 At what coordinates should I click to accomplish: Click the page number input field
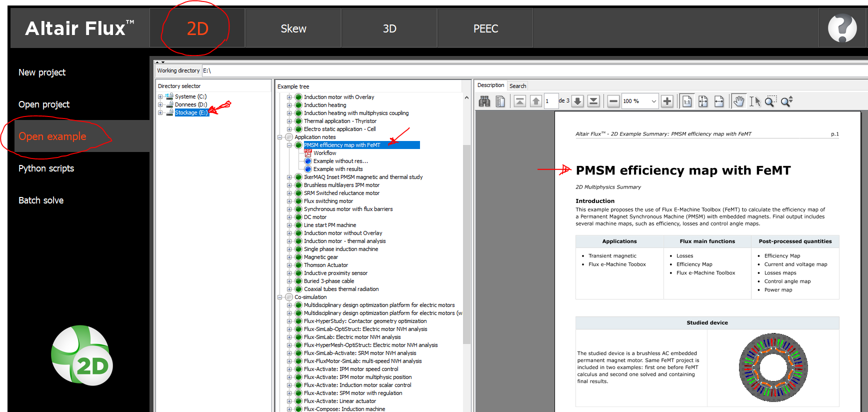(x=550, y=101)
